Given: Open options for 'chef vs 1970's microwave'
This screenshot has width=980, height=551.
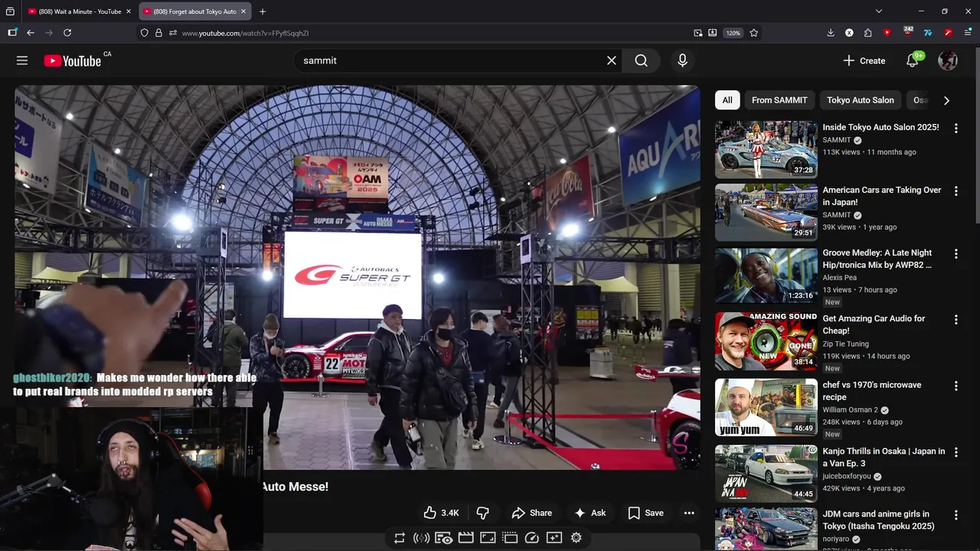Looking at the screenshot, I should pos(955,386).
